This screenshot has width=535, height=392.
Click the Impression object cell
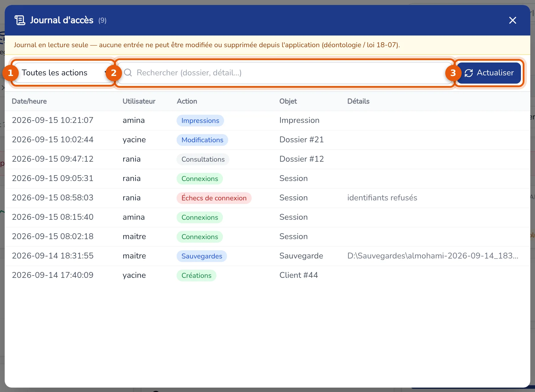point(299,120)
